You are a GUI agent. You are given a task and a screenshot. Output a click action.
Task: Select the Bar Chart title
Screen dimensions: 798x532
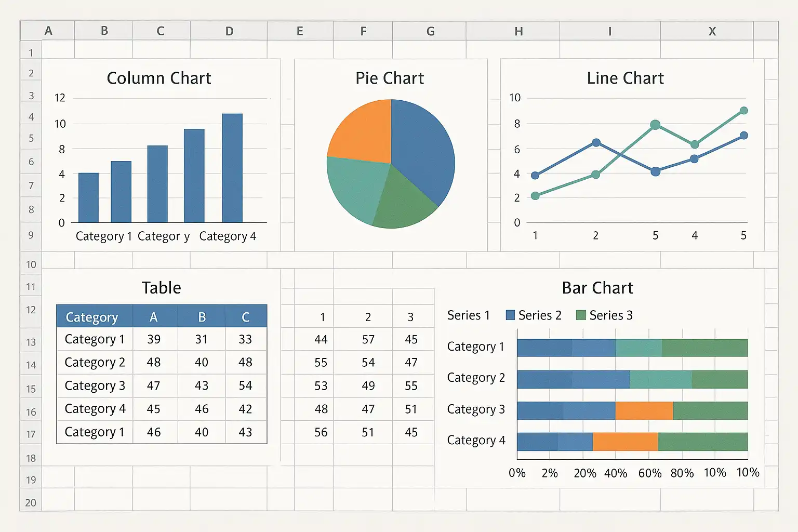[597, 288]
